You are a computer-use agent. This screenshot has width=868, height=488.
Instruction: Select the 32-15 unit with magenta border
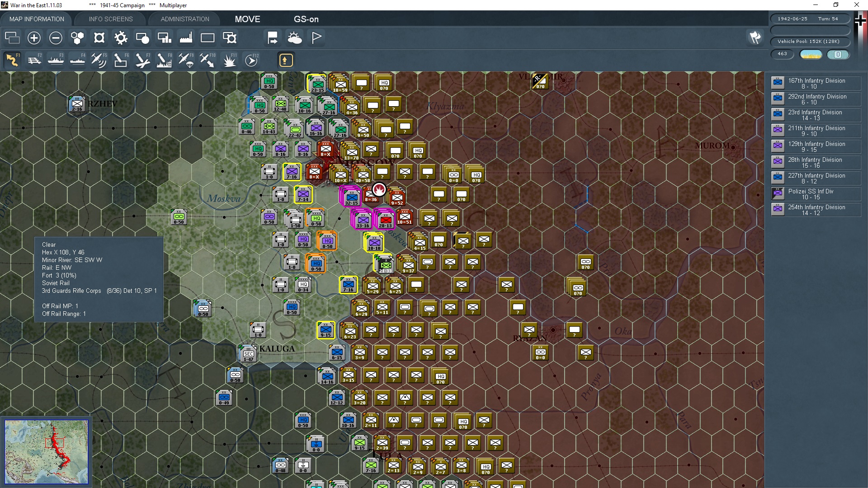click(x=351, y=197)
